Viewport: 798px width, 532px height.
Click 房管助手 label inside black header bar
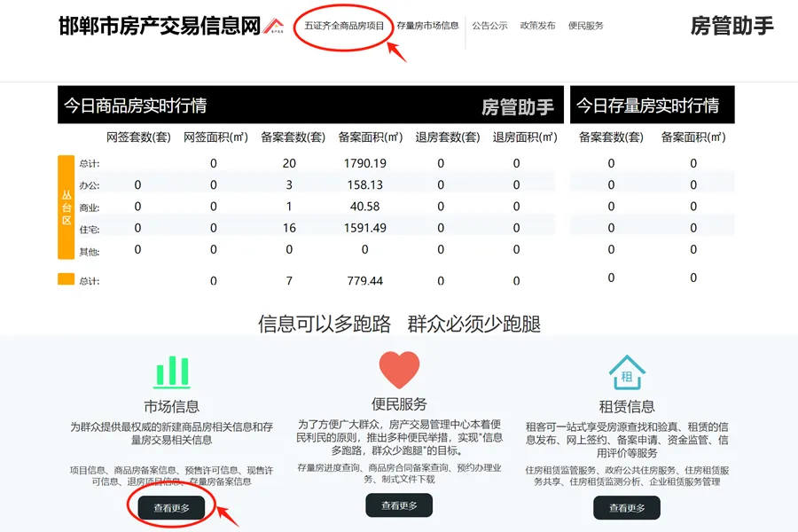pyautogui.click(x=519, y=105)
